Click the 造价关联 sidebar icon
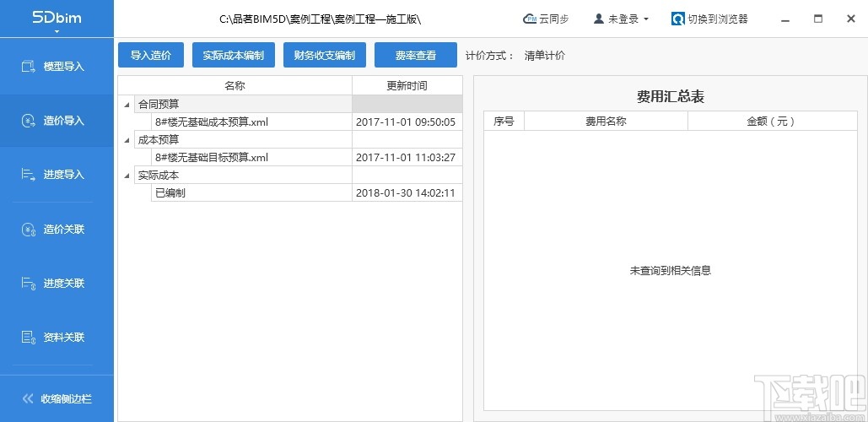Viewport: 868px width, 422px height. click(28, 230)
